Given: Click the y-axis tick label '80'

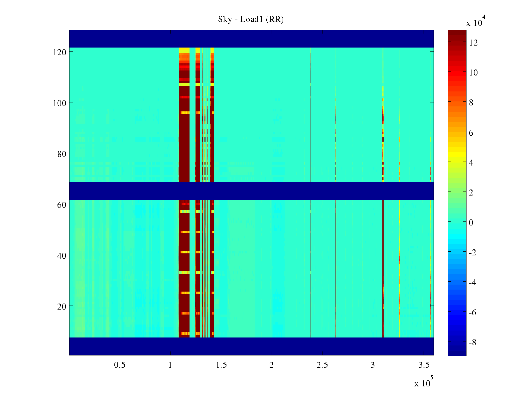Looking at the screenshot, I should tap(62, 154).
